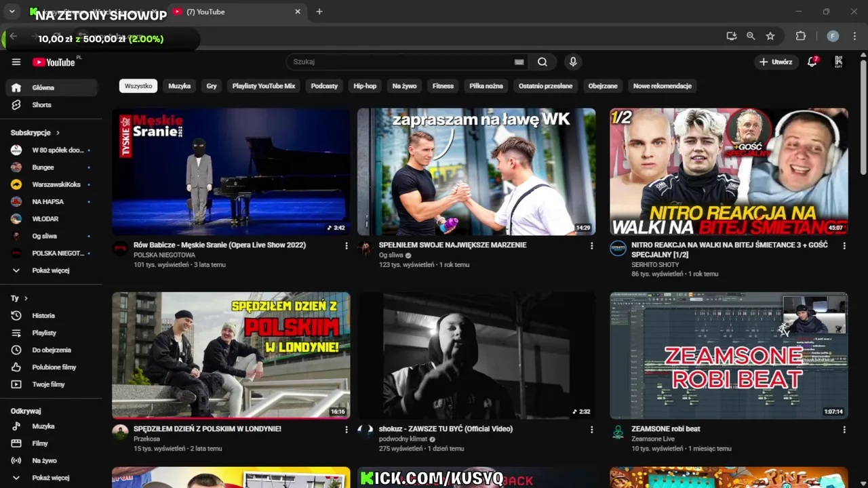Open Muzyka under Odkrywaj
This screenshot has height=488, width=868.
coord(53,426)
